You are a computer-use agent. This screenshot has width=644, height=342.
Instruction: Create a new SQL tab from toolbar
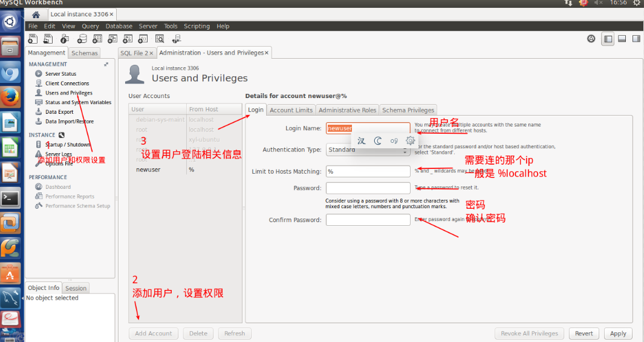(33, 39)
